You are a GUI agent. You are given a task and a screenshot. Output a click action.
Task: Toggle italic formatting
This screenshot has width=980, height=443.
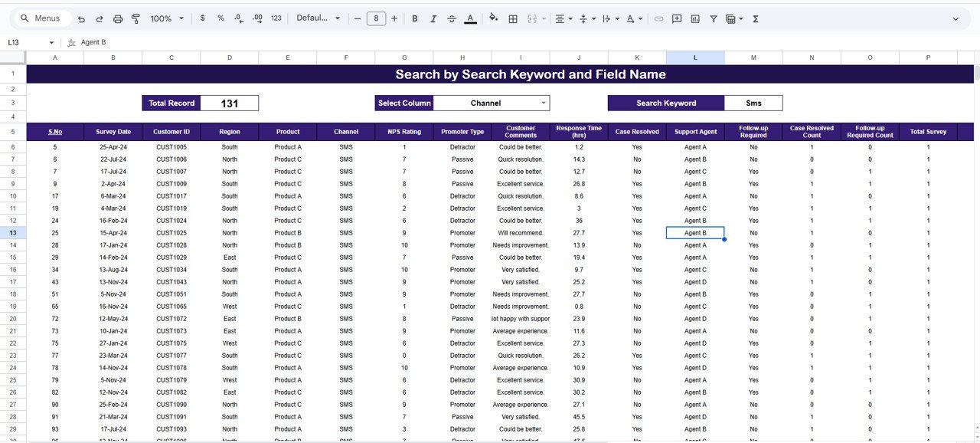[x=434, y=18]
